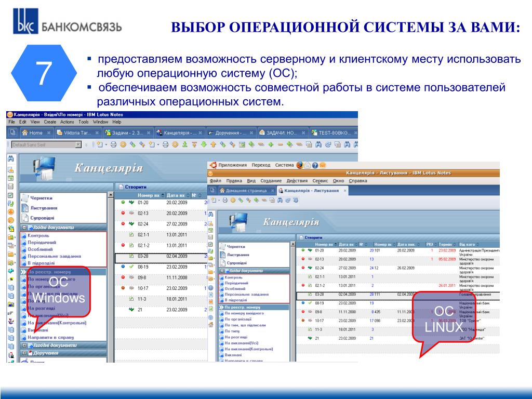The width and height of the screenshot is (532, 399).
Task: Collapse the Вхідні документи section in the Windows window
Action: tap(24, 228)
